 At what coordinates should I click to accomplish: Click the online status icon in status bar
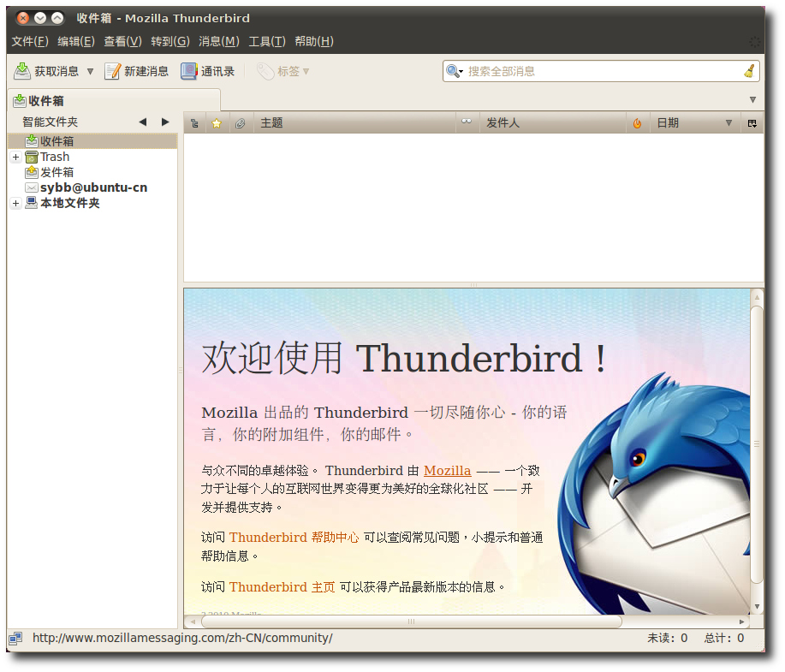point(15,638)
